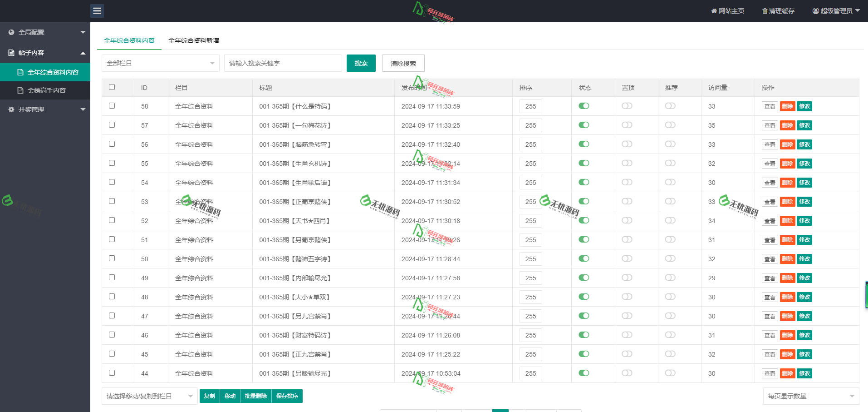The width and height of the screenshot is (868, 412).
Task: Open the 每页显示数量 dropdown
Action: pyautogui.click(x=810, y=396)
